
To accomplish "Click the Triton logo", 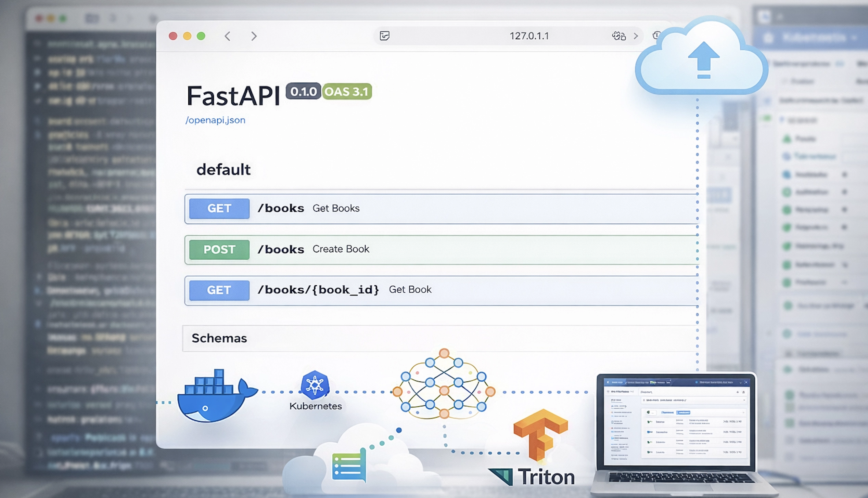I will point(531,477).
